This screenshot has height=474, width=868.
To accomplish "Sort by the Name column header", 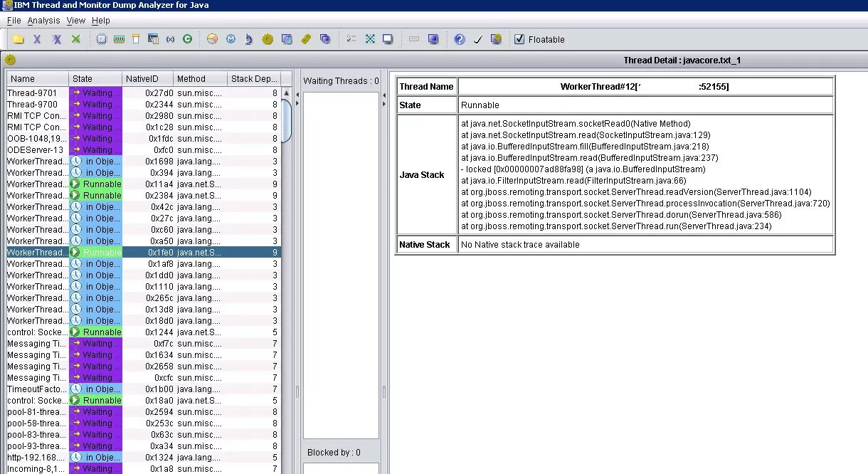I will tap(38, 79).
